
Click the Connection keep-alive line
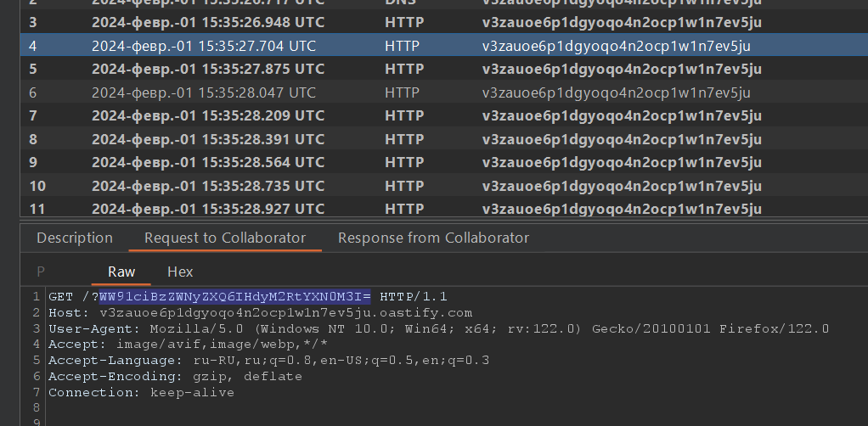tap(141, 393)
